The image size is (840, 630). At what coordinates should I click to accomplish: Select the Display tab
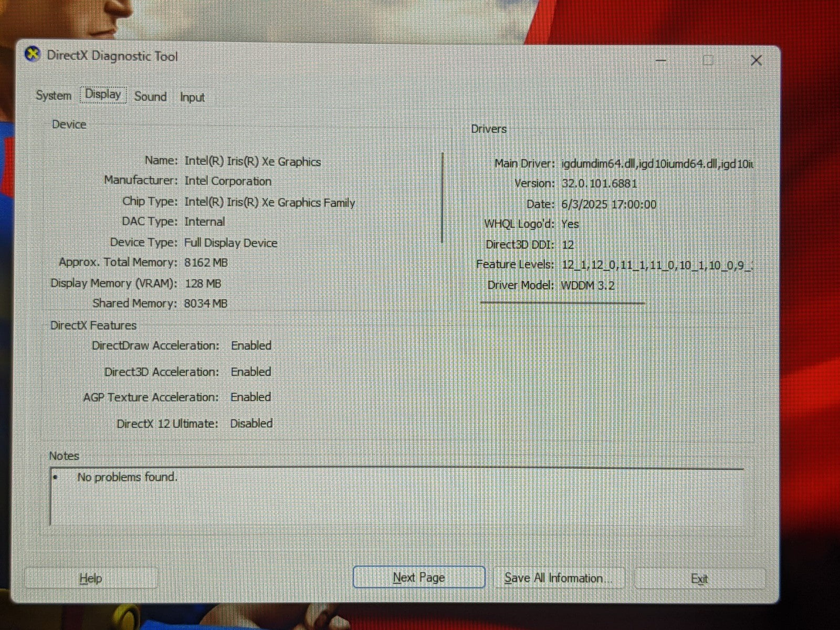103,94
